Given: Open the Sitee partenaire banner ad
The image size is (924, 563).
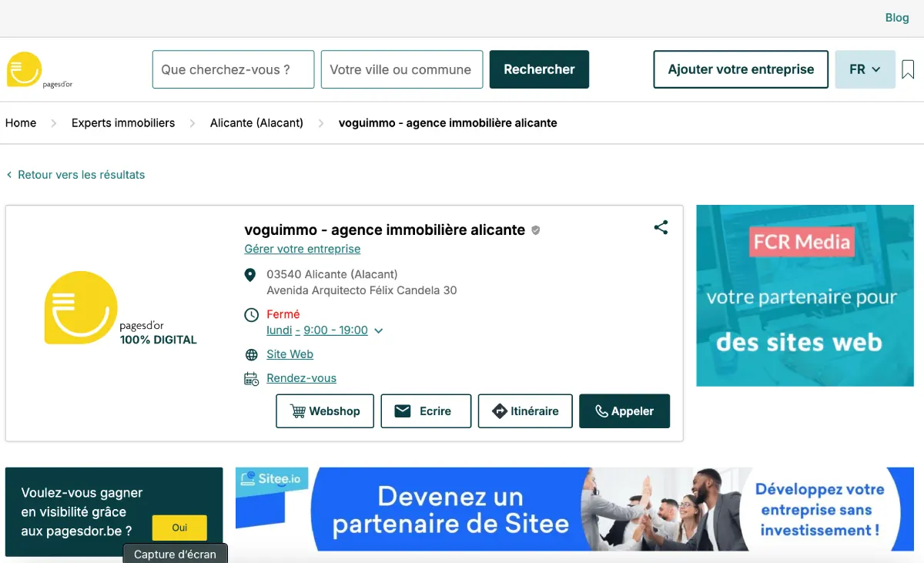Looking at the screenshot, I should pos(574,509).
